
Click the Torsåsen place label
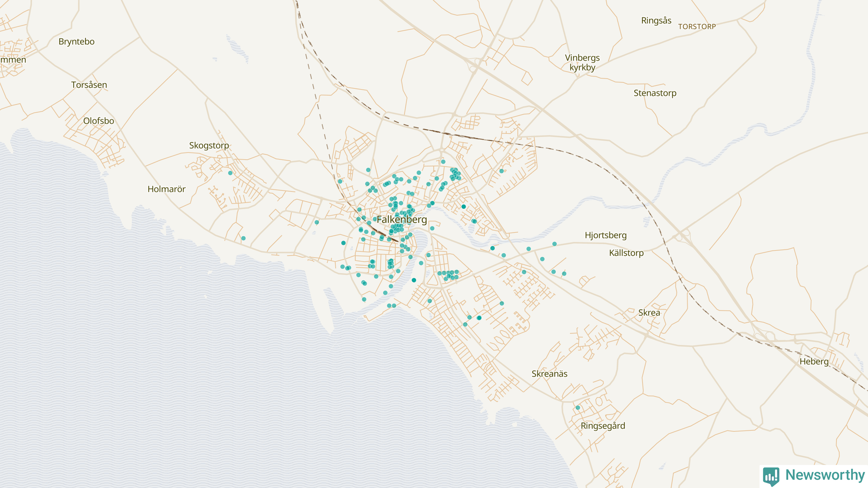click(x=89, y=85)
